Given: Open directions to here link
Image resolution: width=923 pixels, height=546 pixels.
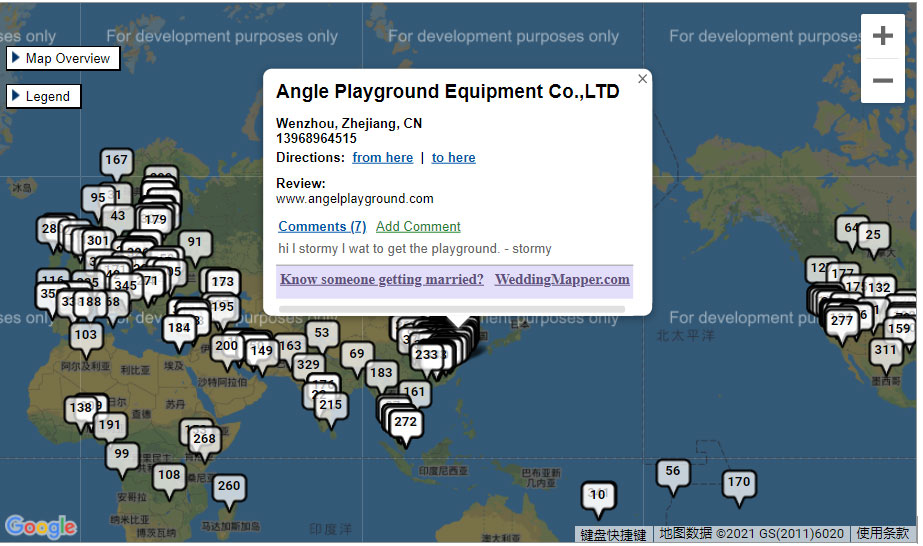Looking at the screenshot, I should point(453,158).
